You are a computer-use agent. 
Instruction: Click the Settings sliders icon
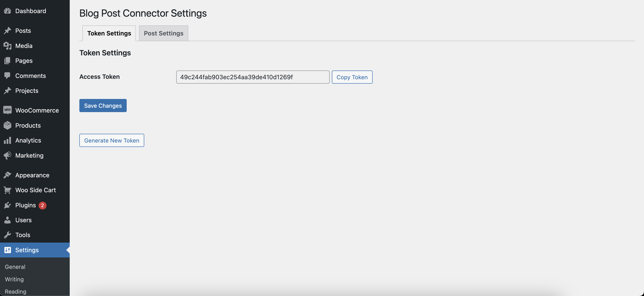click(x=7, y=250)
